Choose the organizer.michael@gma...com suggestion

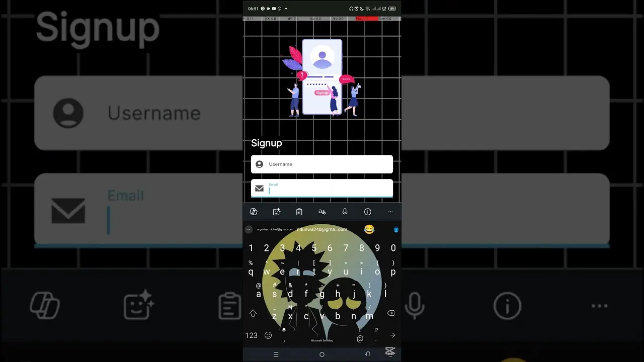275,229
